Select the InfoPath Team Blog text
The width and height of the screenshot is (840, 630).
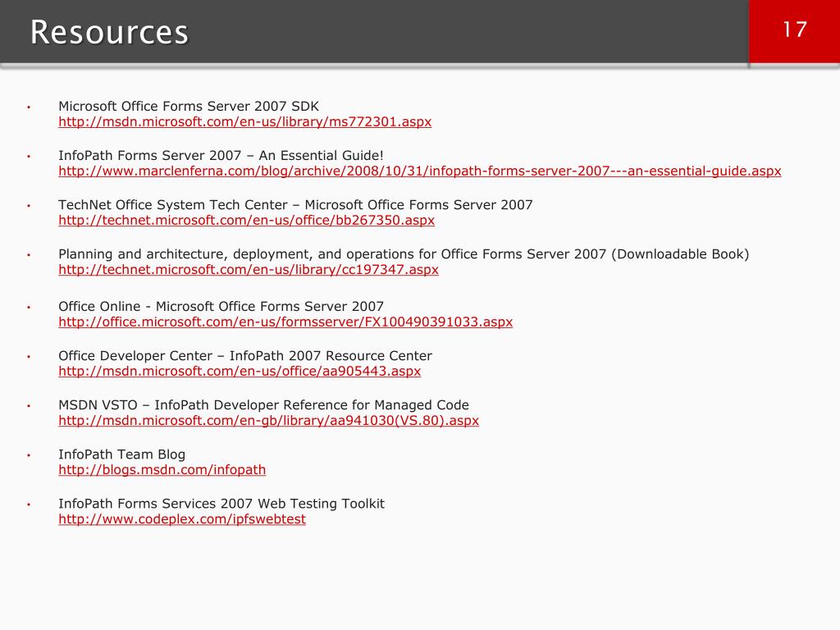(121, 454)
